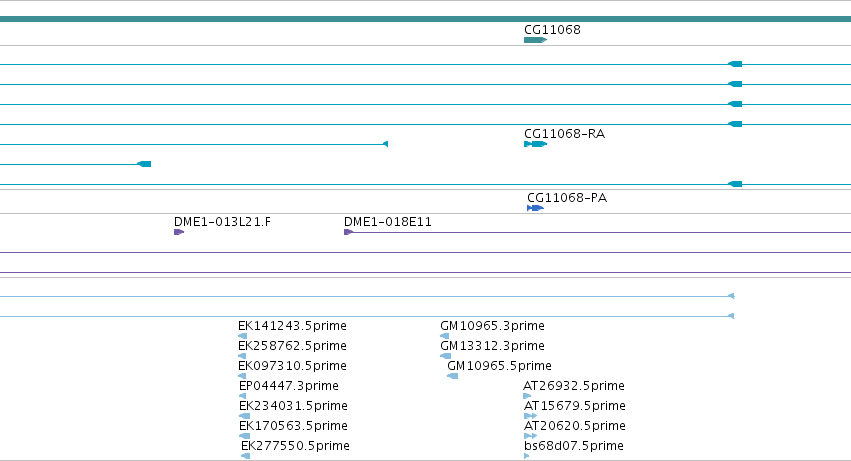This screenshot has height=461, width=851.
Task: Click the thick teal bar at the top
Action: (x=426, y=19)
